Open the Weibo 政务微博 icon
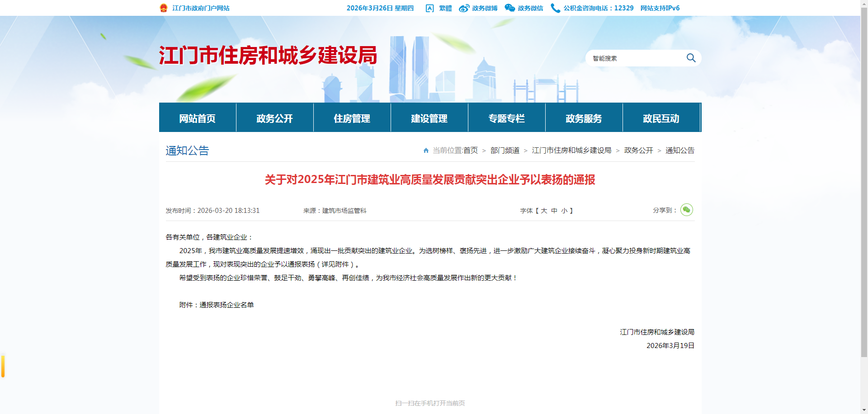This screenshot has height=414, width=868. click(x=464, y=8)
